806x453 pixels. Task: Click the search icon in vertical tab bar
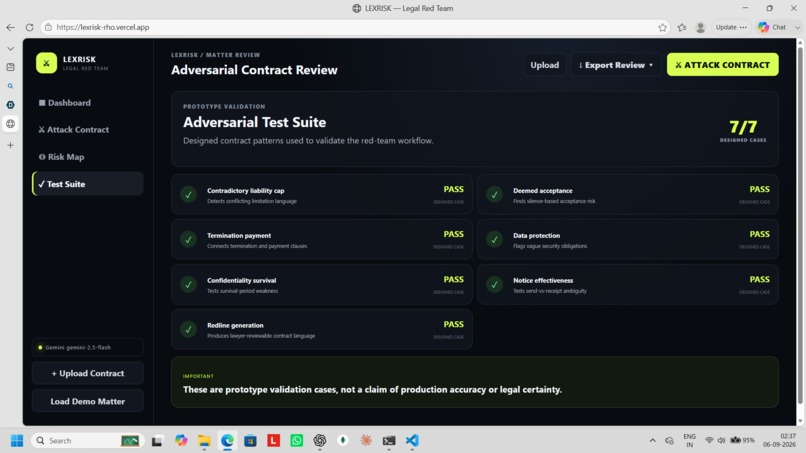point(10,86)
